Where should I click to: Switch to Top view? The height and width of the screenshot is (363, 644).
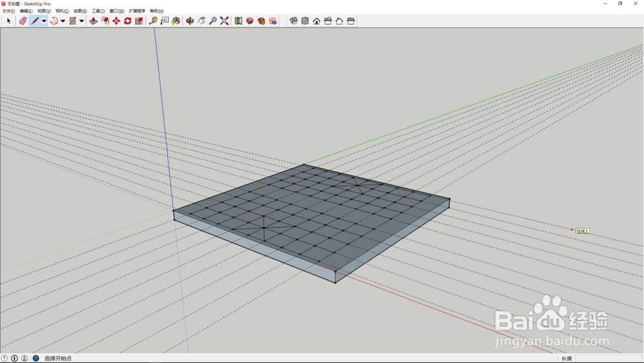305,21
